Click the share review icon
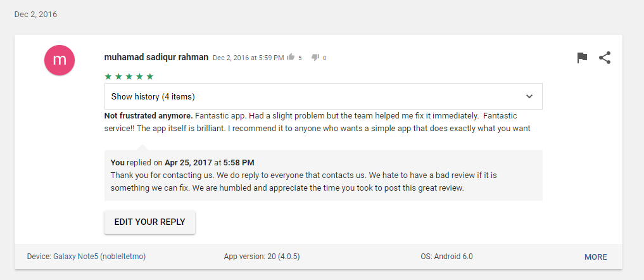Viewport: 644px width, 280px height. pyautogui.click(x=605, y=58)
